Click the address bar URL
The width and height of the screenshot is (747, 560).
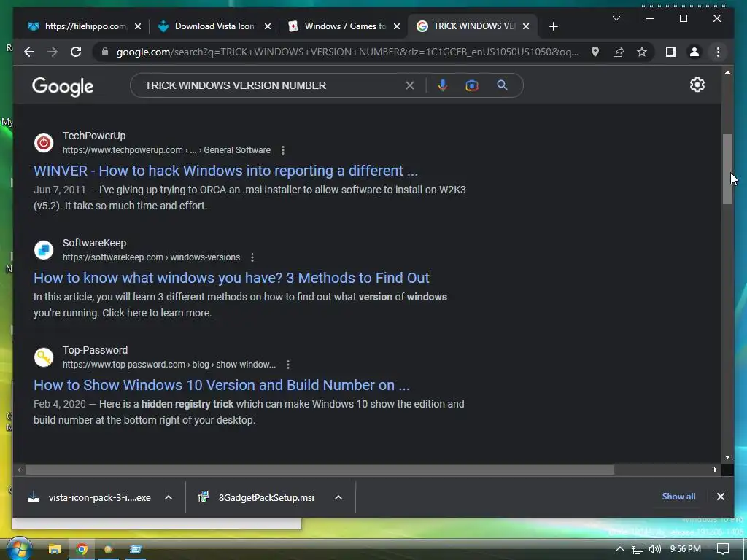point(348,52)
